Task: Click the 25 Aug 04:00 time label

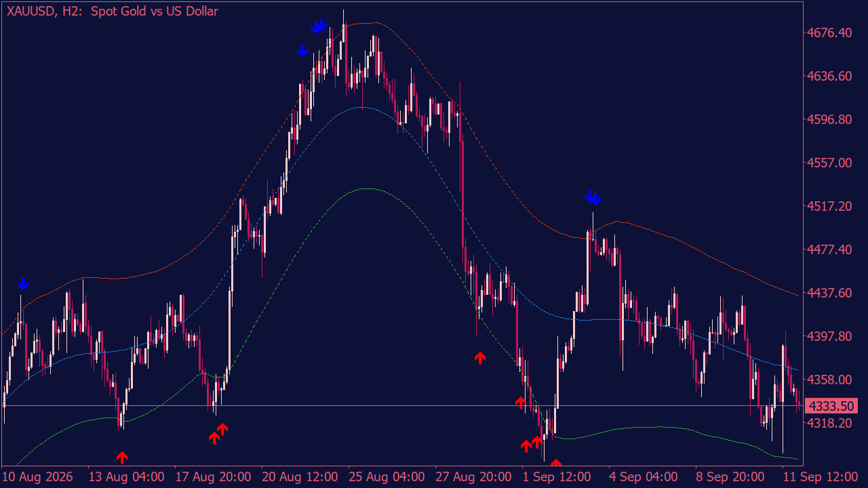Action: [x=387, y=476]
